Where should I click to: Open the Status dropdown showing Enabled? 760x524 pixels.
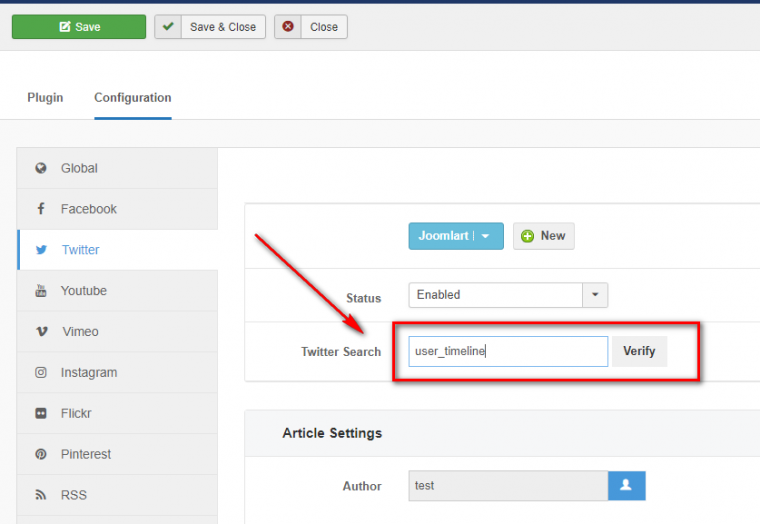coord(495,295)
